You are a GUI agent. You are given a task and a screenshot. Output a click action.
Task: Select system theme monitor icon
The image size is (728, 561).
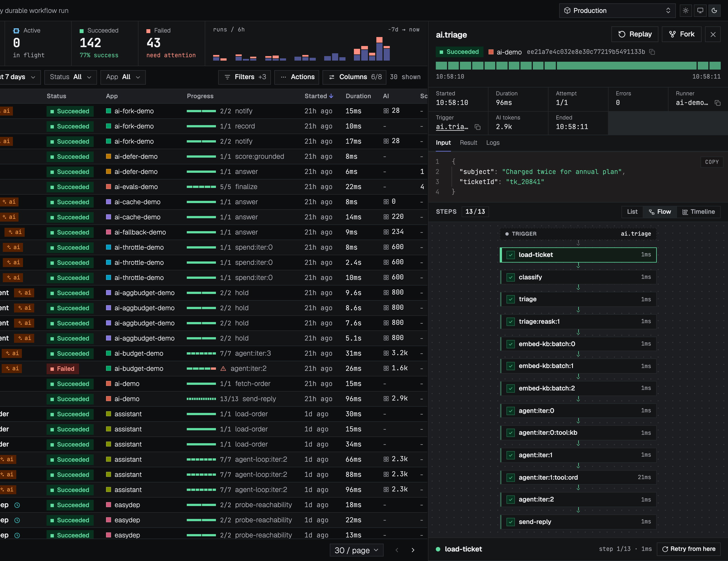click(x=700, y=10)
